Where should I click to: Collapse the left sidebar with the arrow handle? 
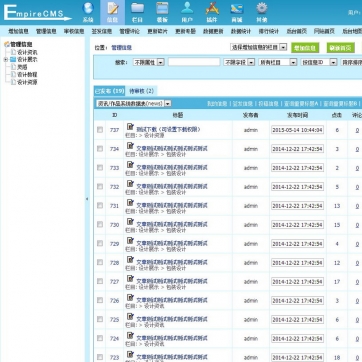(87, 199)
